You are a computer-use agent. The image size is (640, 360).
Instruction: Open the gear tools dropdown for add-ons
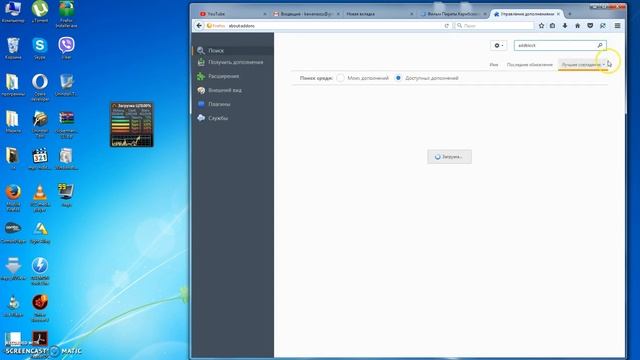pos(499,45)
